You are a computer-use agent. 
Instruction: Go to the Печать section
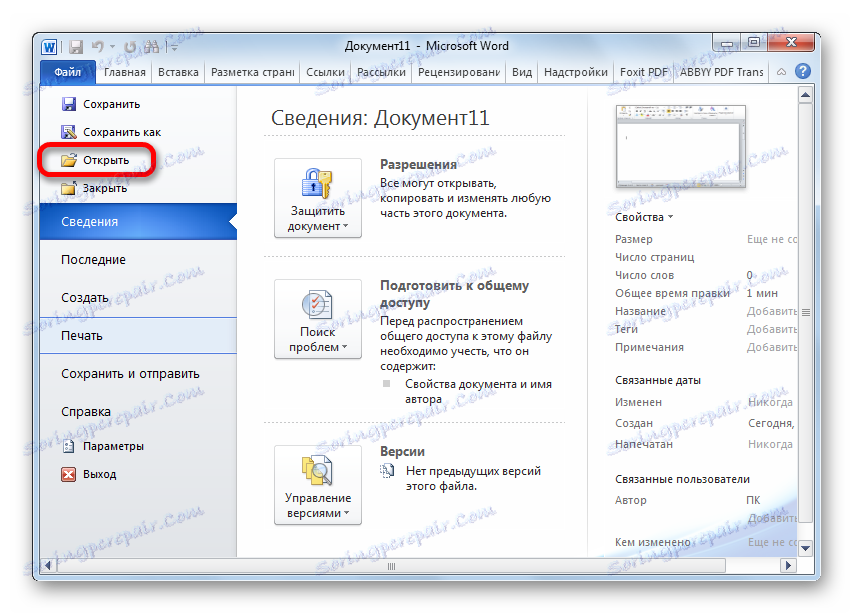pyautogui.click(x=138, y=336)
